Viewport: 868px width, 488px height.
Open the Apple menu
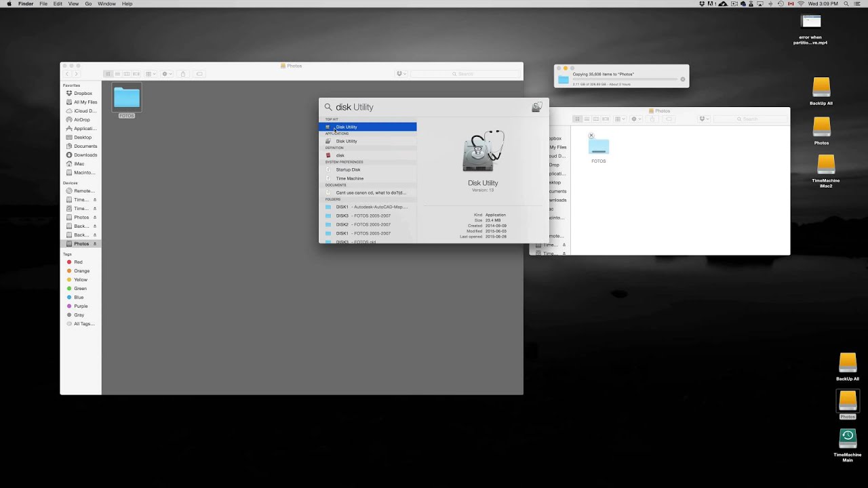(x=9, y=4)
